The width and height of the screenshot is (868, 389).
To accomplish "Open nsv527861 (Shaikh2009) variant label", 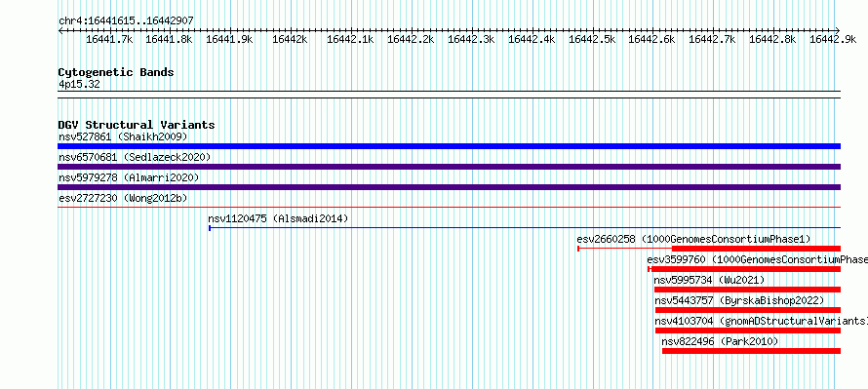I will click(x=124, y=136).
